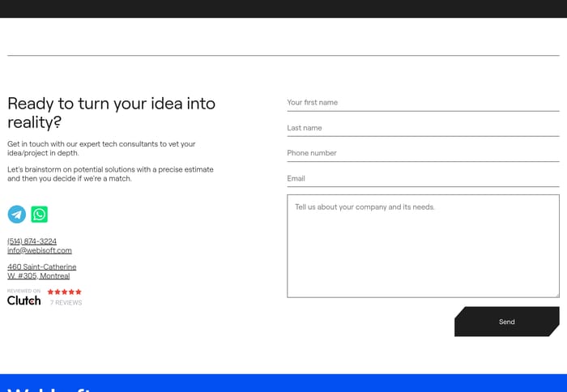Open the green WhatsApp icon
The width and height of the screenshot is (567, 392).
(x=40, y=214)
